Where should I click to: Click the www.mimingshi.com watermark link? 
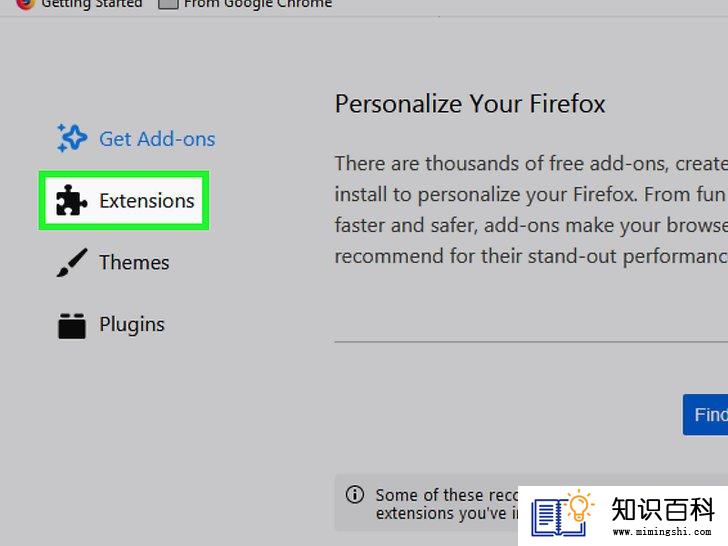(x=662, y=531)
